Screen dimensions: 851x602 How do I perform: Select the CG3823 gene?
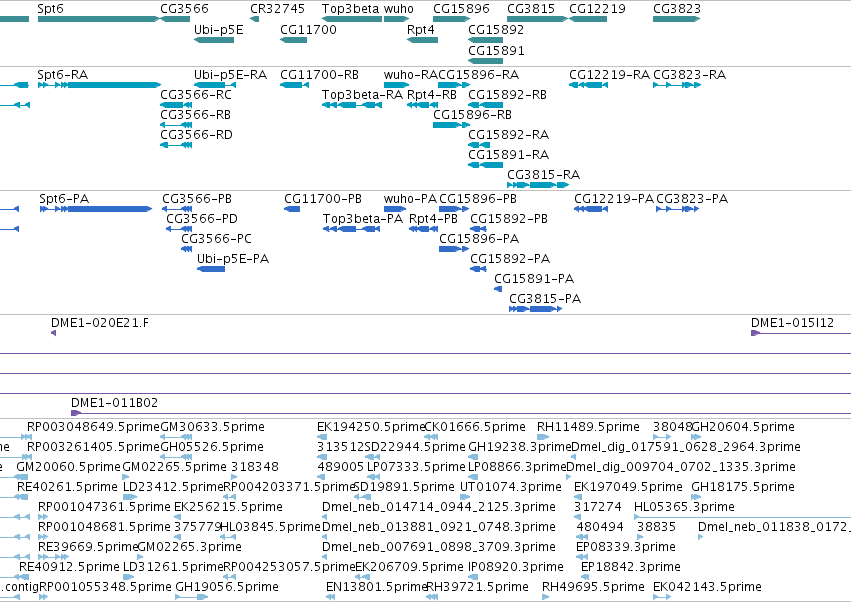click(x=677, y=19)
